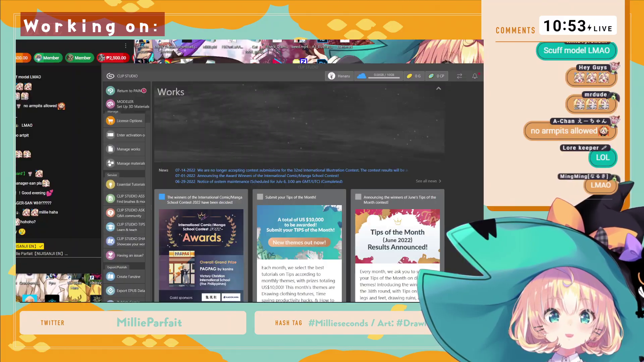Screen dimensions: 644x362
Task: Click the sync arrows icon
Action: coord(460,76)
